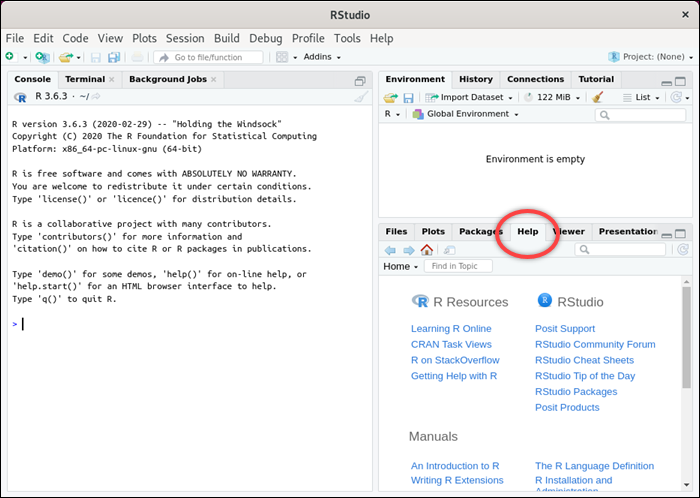700x498 pixels.
Task: Click the Save current document icon
Action: coord(96,57)
